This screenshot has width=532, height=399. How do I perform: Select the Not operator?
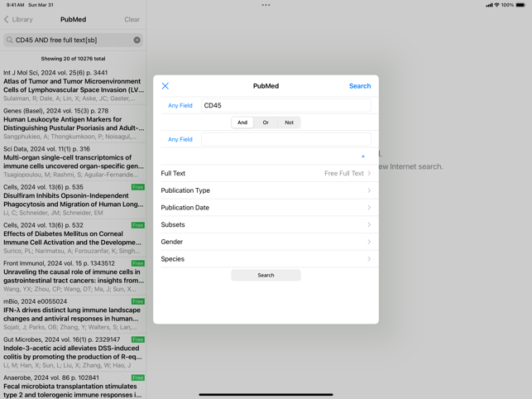289,123
